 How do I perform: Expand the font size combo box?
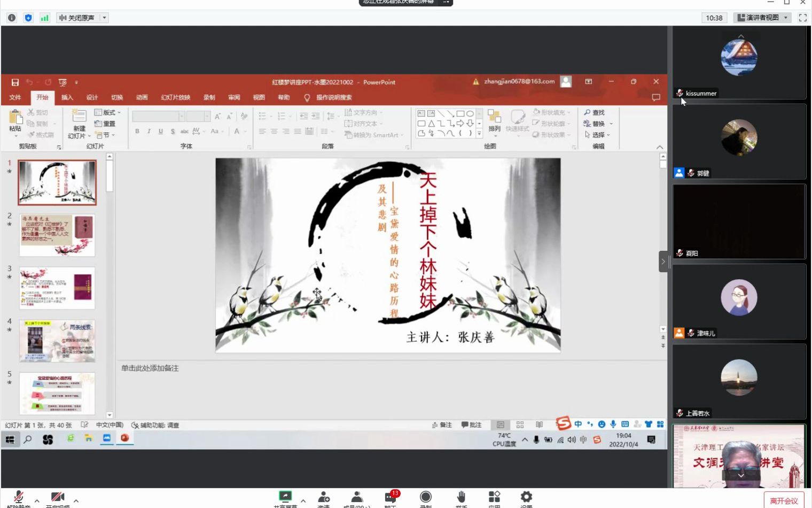pyautogui.click(x=207, y=116)
